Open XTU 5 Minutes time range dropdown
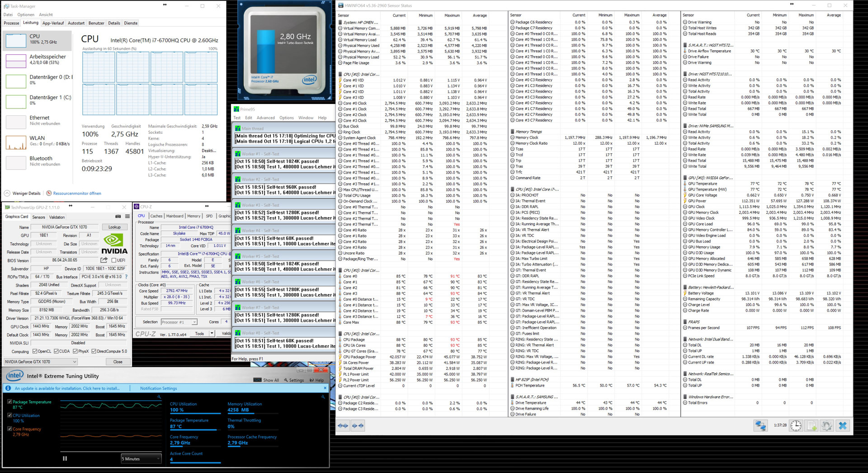Screen dimensions: 868x473 [141, 459]
